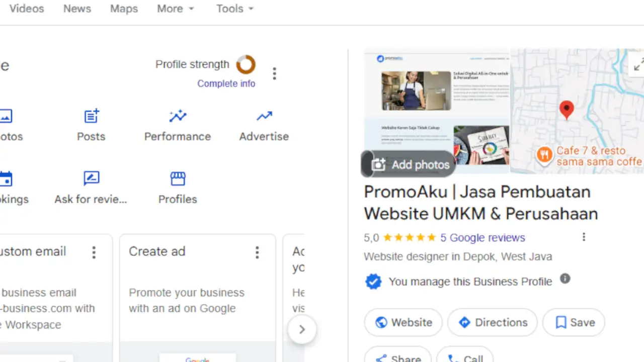Click Cafe 7 & resto restaurant marker
Screen dimensions: 644x362
click(x=544, y=155)
